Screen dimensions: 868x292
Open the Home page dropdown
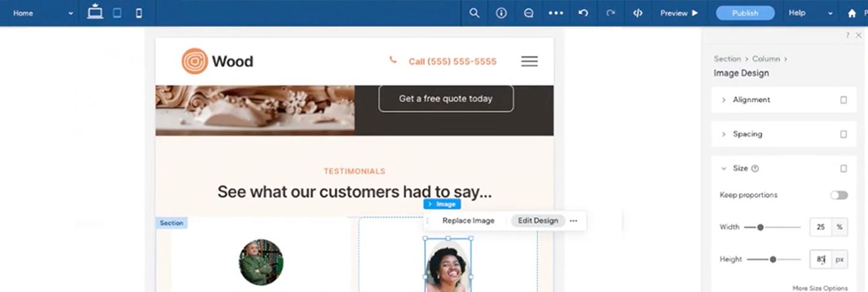click(x=42, y=13)
